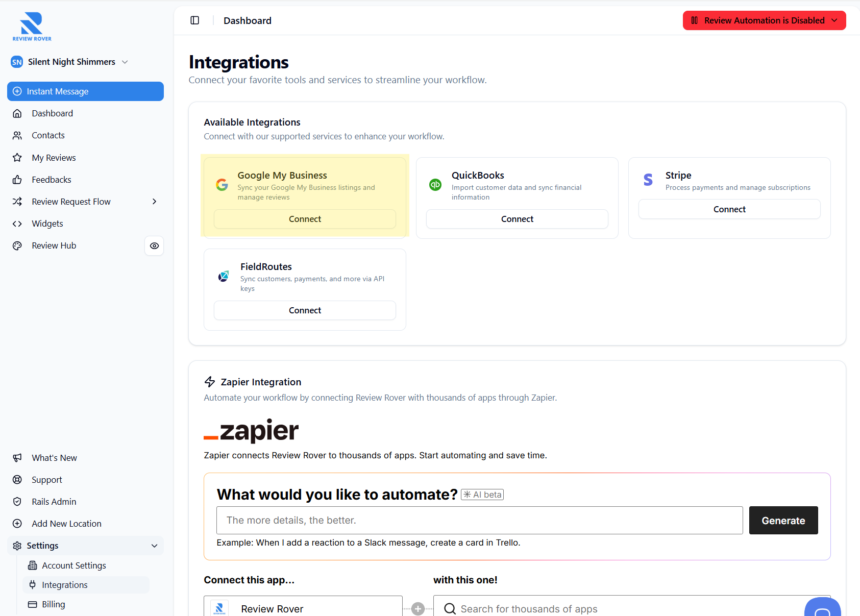This screenshot has height=616, width=860.
Task: Click the Review Hub palette icon
Action: coord(17,245)
